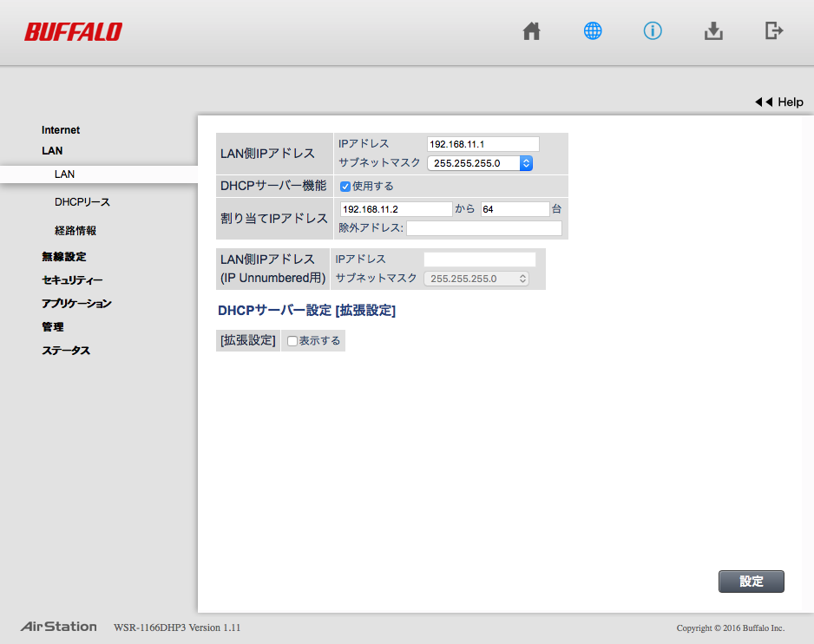Open 経路情報 page
This screenshot has height=644, width=814.
75,231
